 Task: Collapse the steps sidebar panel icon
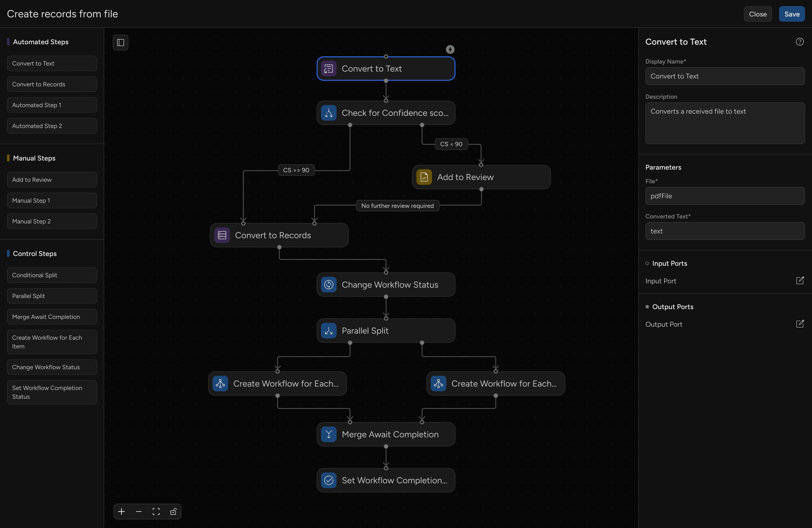(x=120, y=42)
